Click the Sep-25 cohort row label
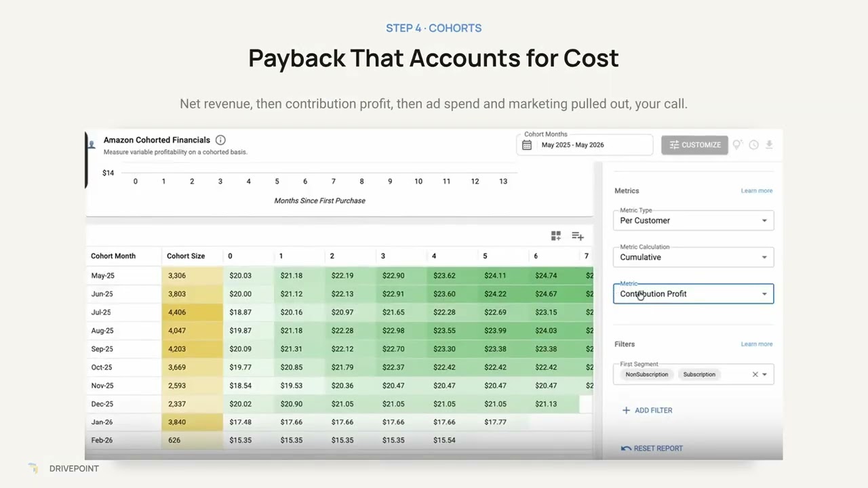Viewport: 868px width, 488px height. (102, 348)
